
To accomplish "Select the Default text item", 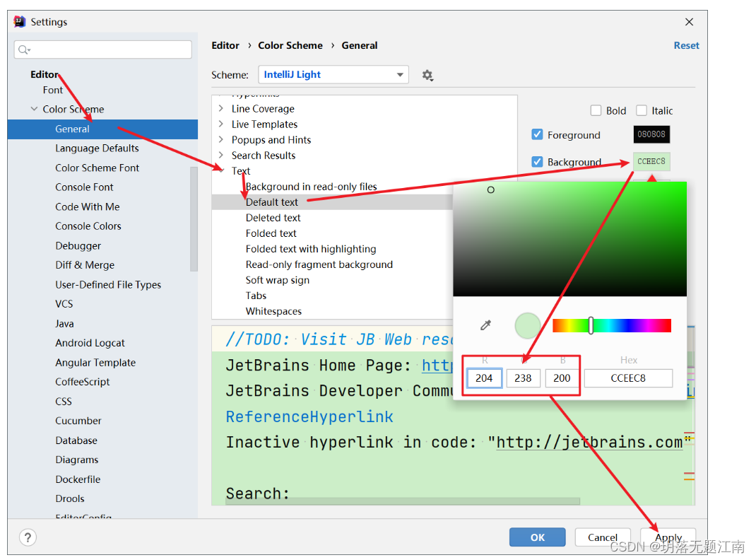I will coord(272,202).
